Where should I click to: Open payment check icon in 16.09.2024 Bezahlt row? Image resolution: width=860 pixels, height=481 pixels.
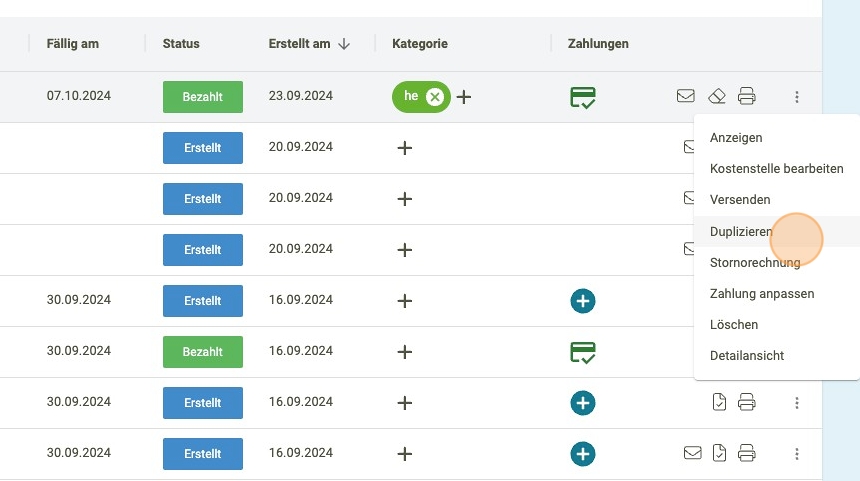582,352
